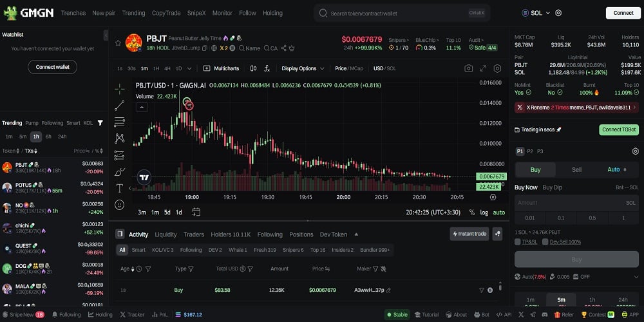Switch to the Traders tab
Screen dimensions: 644x322
pos(194,234)
